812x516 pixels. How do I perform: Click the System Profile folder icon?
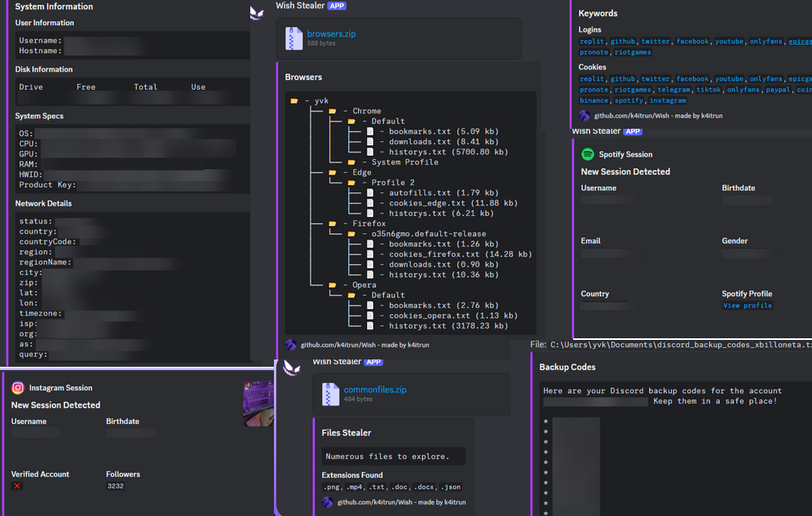click(351, 162)
